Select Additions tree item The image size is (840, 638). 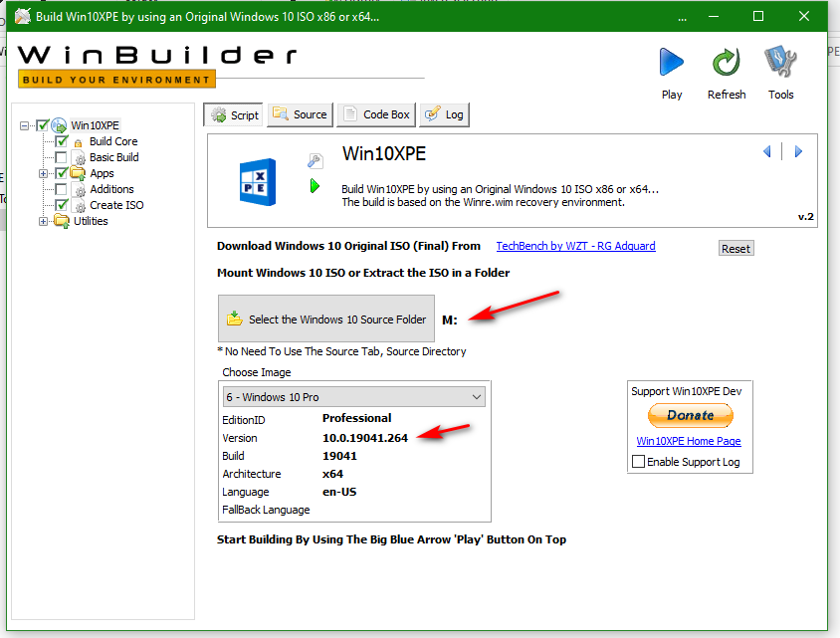pos(111,189)
